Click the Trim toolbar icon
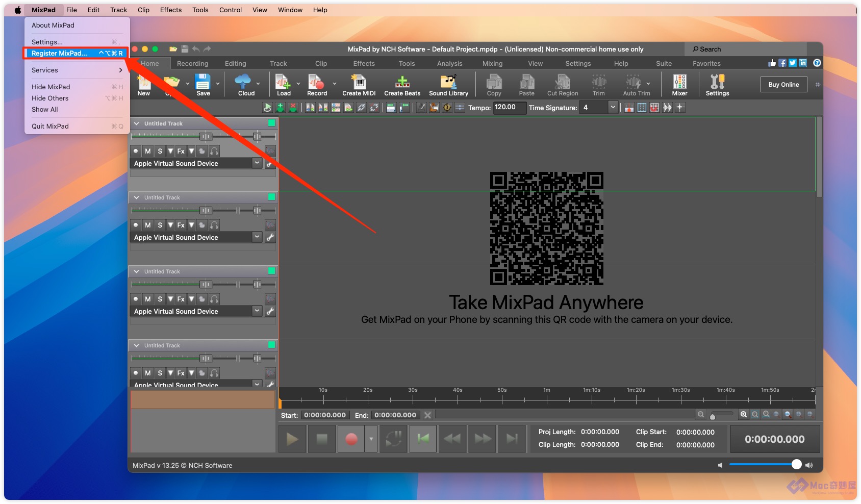The image size is (861, 504). pos(598,85)
